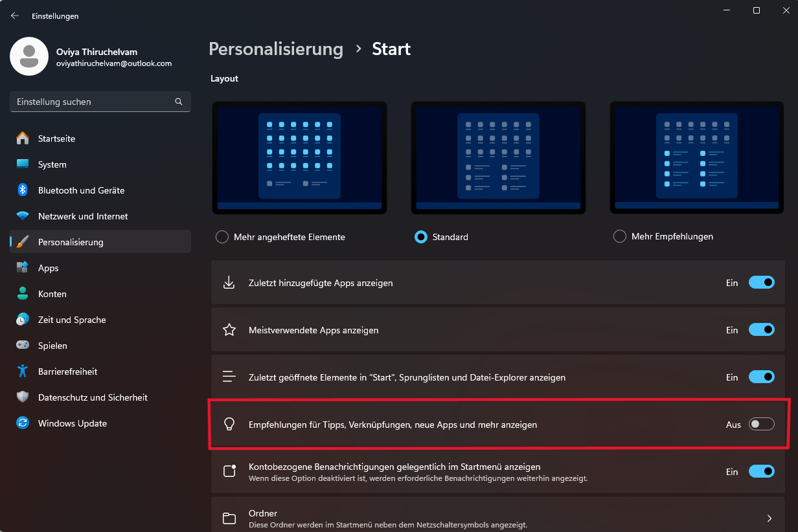
Task: Click the Zeit und Sprache globe icon
Action: click(23, 320)
